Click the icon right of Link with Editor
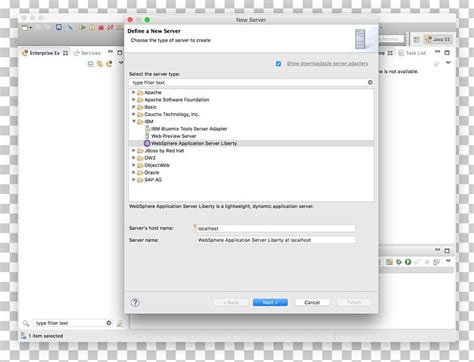The width and height of the screenshot is (474, 362). coord(109,63)
